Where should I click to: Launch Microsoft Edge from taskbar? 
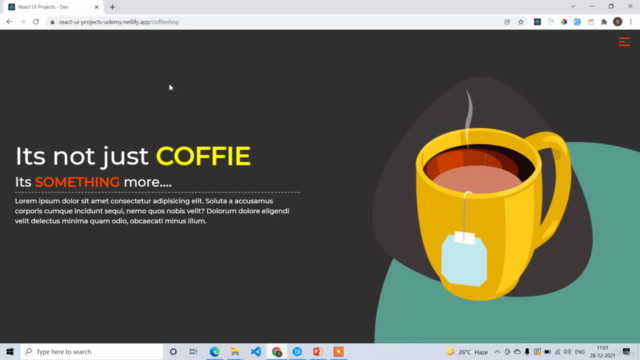pos(214,351)
